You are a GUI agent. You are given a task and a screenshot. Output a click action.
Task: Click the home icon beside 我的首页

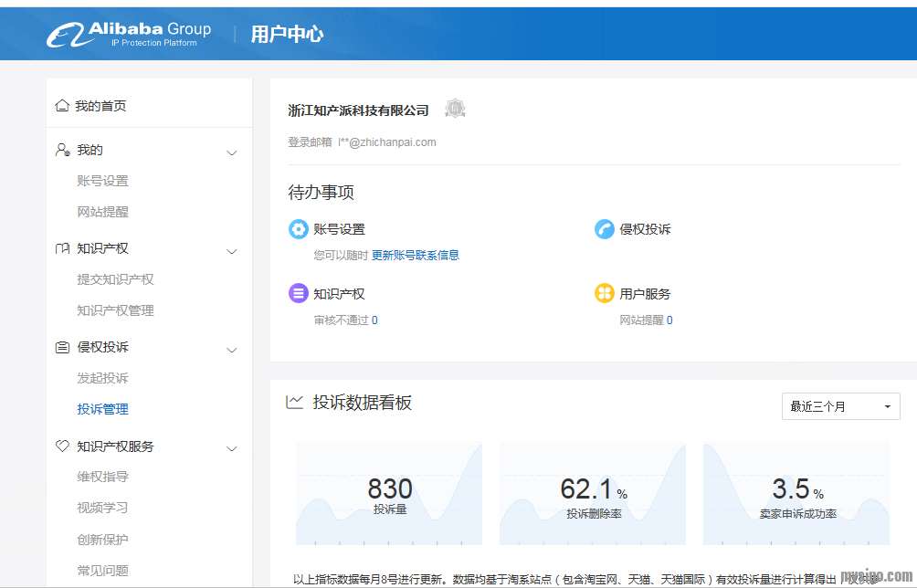[x=62, y=106]
